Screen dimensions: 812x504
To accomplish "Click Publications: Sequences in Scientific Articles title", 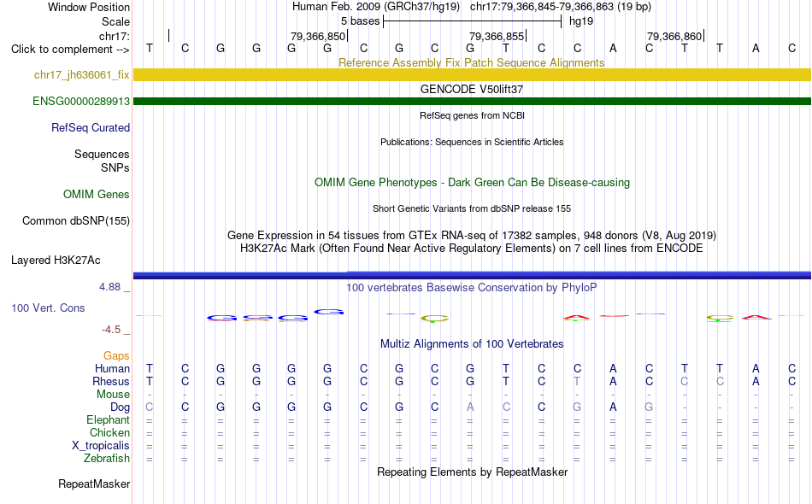I will tap(472, 142).
